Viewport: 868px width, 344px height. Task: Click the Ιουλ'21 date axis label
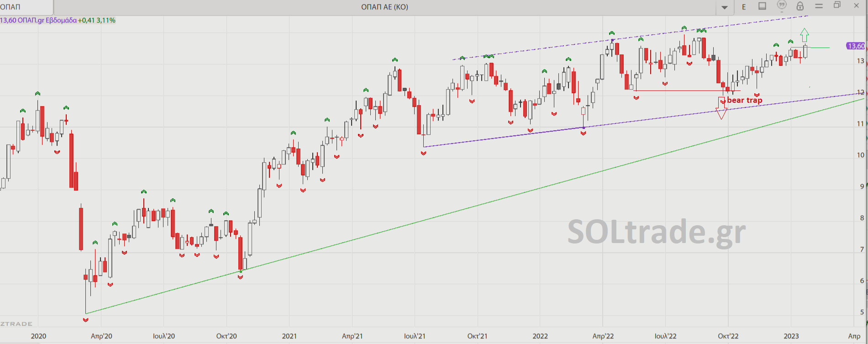[415, 336]
